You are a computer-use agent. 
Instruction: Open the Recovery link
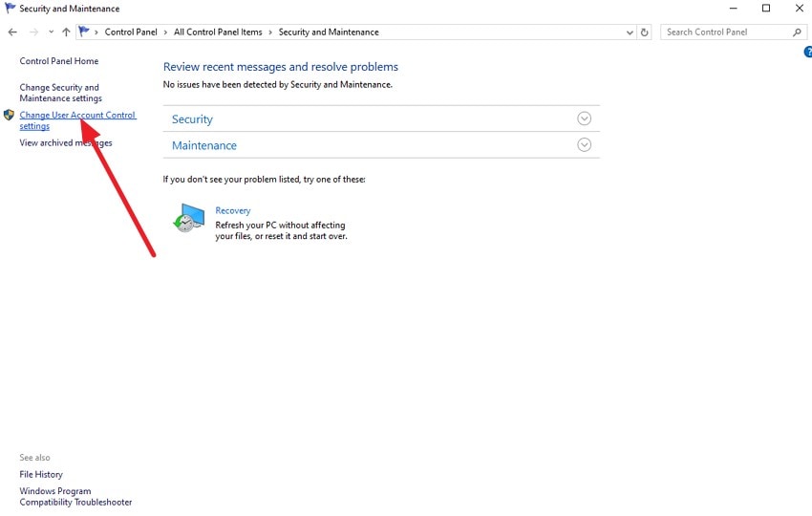pyautogui.click(x=232, y=210)
